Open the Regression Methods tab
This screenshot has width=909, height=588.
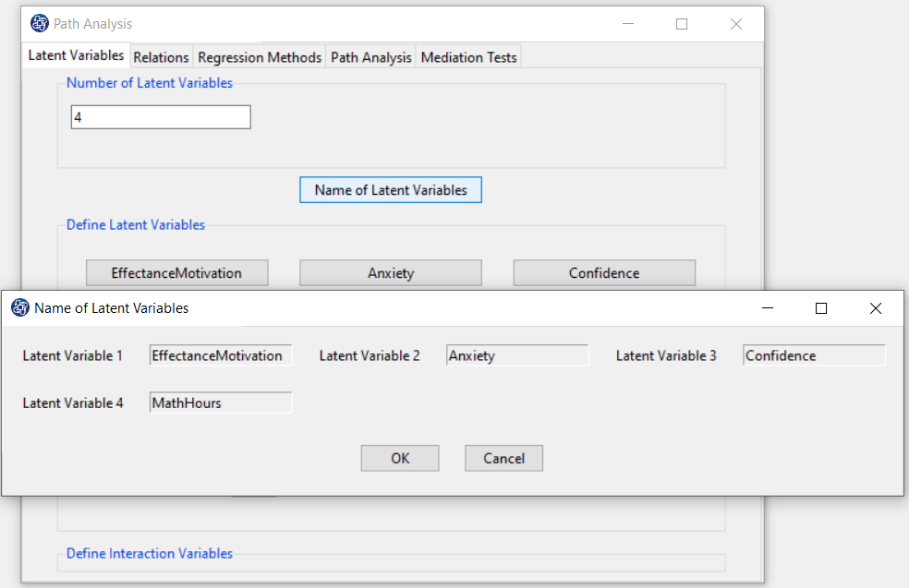coord(260,57)
